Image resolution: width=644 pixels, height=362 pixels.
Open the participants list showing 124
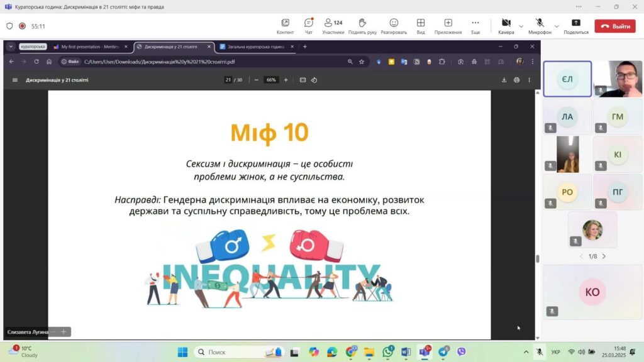333,26
